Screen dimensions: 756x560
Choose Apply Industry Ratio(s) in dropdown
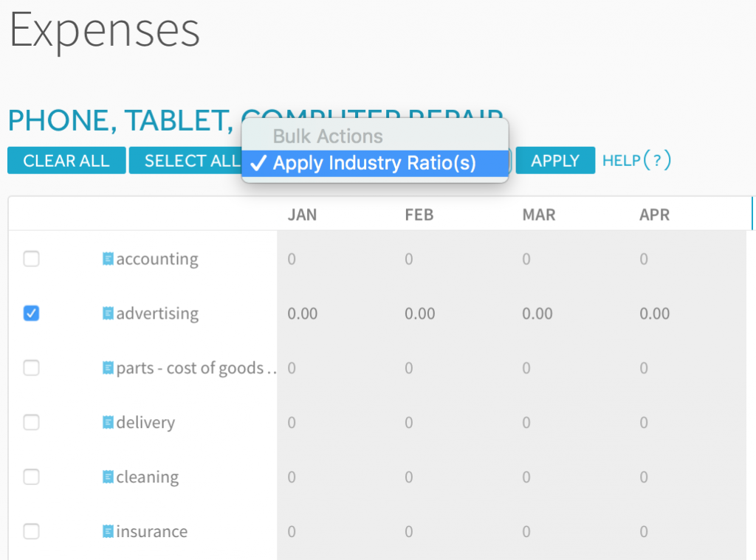(x=375, y=163)
